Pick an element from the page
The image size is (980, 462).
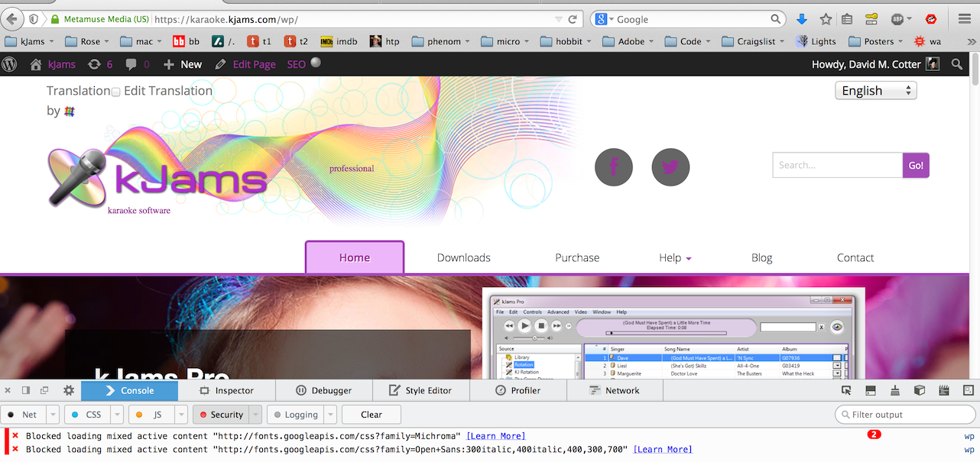coord(846,390)
